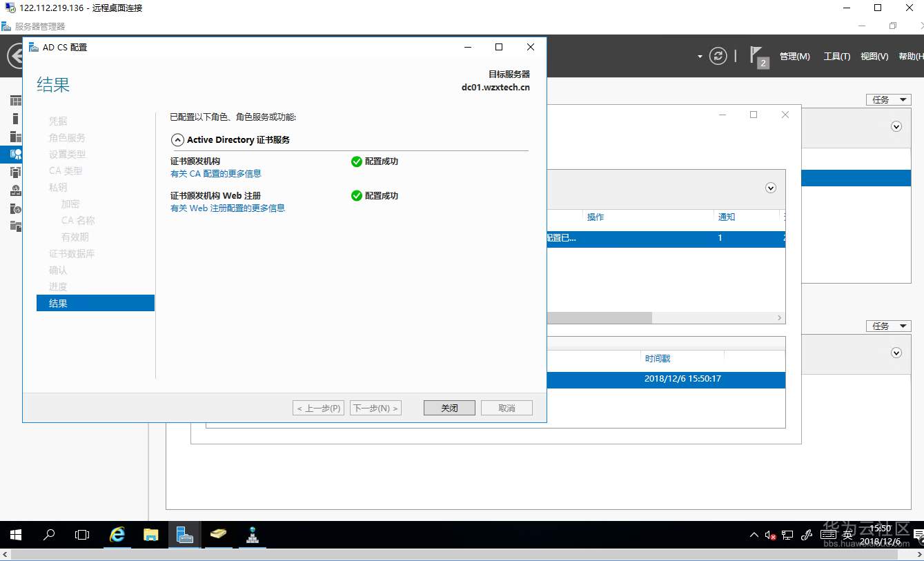The height and width of the screenshot is (561, 924).
Task: Click the 取消 button in AD CS wizard
Action: (x=507, y=408)
